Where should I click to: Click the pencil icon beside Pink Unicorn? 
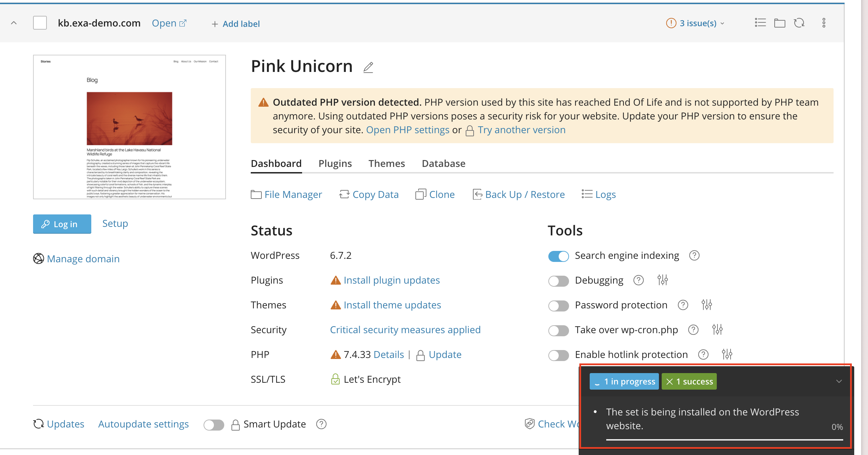click(368, 67)
